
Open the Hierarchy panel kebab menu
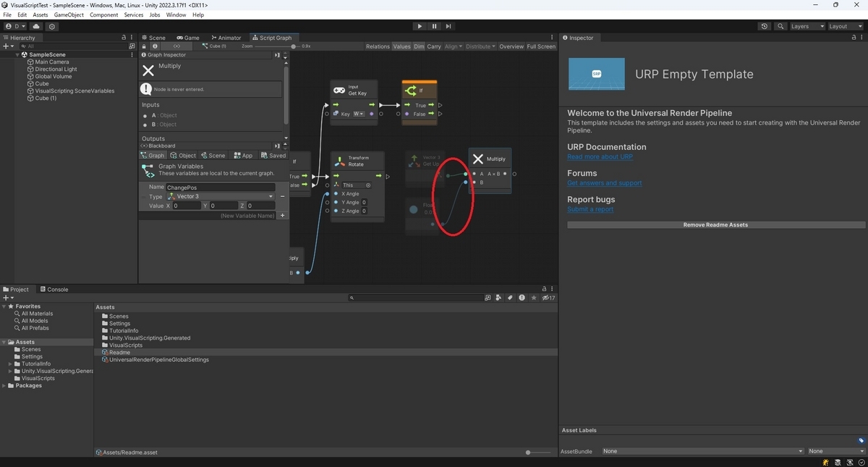click(132, 38)
